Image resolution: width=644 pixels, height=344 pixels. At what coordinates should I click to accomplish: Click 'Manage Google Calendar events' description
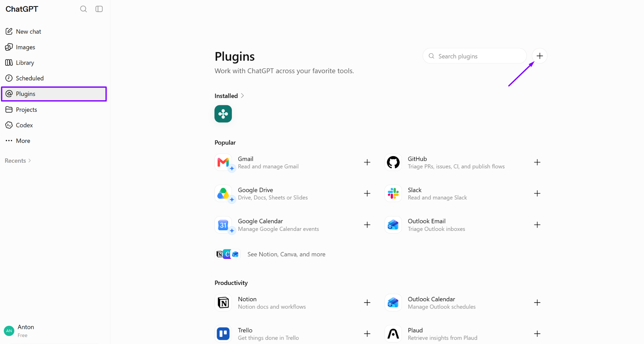pyautogui.click(x=278, y=229)
